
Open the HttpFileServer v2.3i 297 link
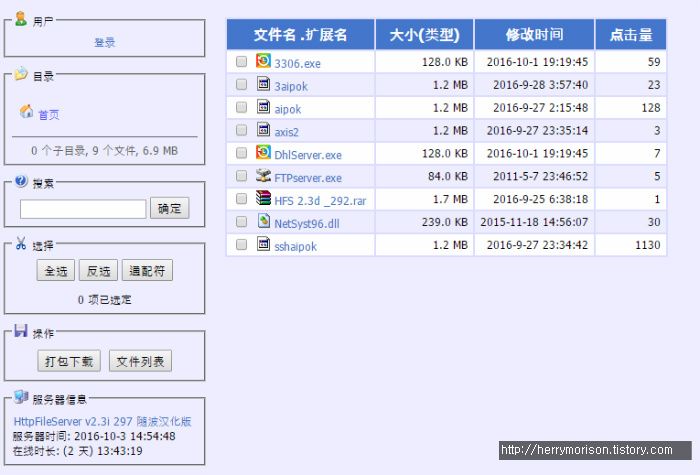[102, 421]
